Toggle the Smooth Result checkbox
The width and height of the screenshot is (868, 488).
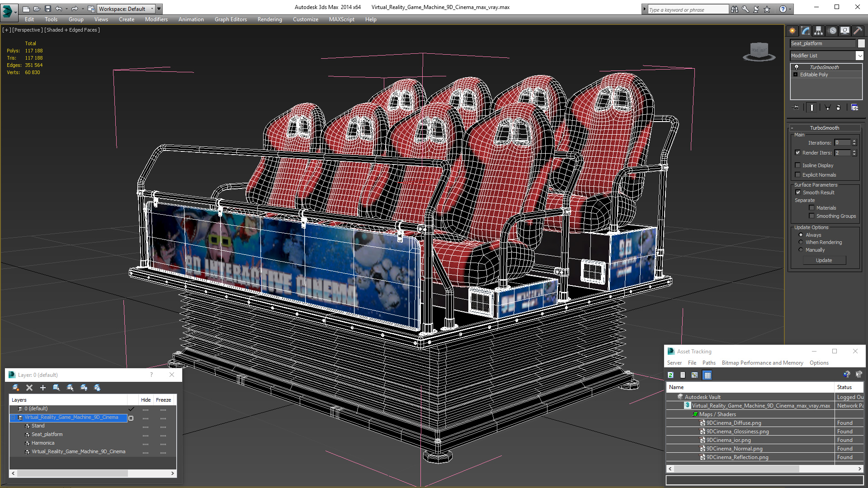798,192
